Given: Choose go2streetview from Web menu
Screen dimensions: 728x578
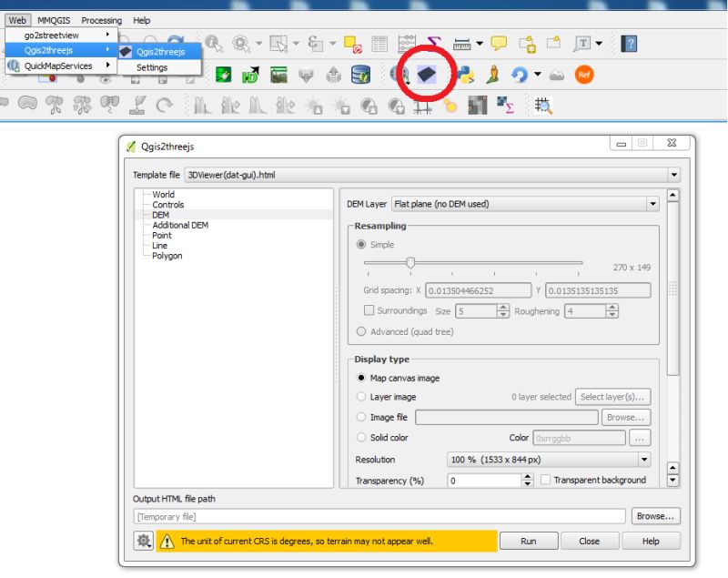Looking at the screenshot, I should (61, 35).
